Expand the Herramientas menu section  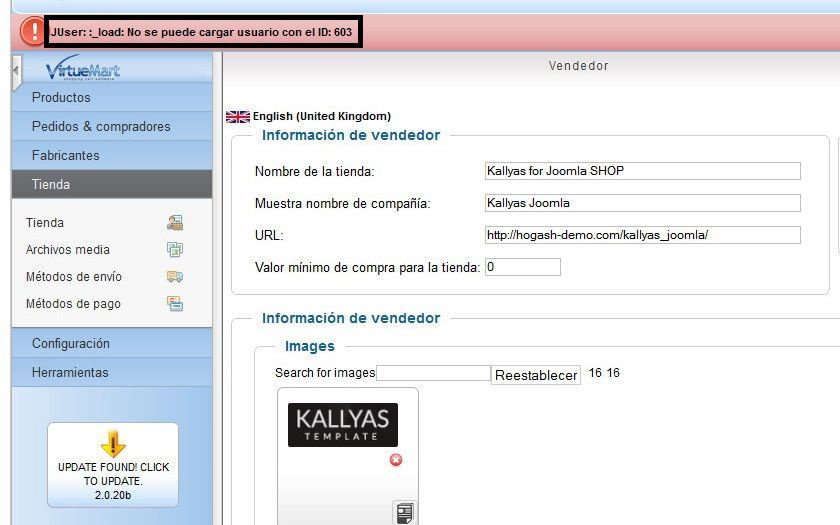pos(112,372)
